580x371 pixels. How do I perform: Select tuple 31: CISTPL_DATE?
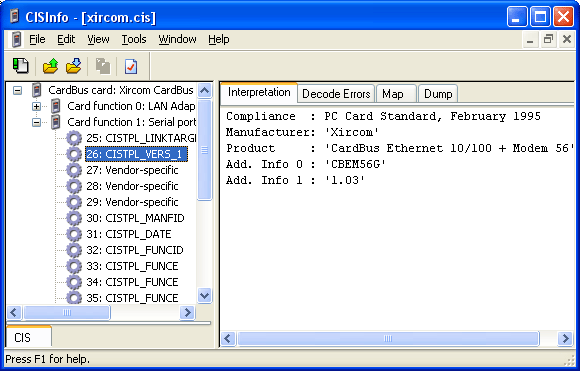(129, 234)
